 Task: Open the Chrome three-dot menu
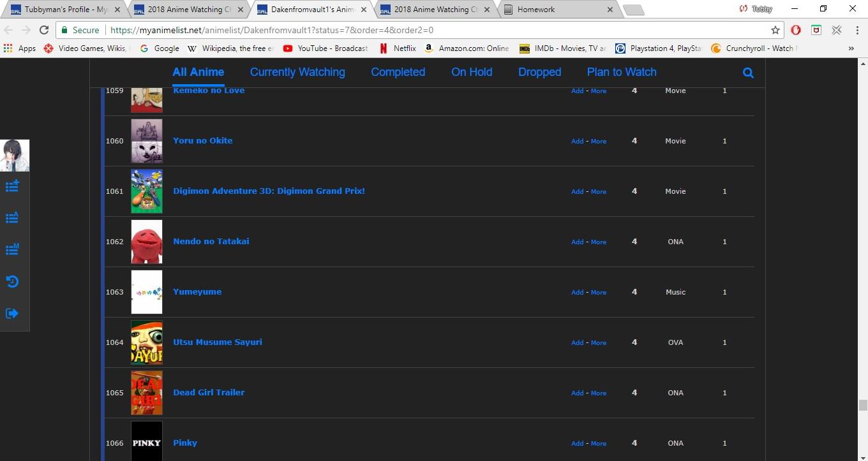[856, 30]
